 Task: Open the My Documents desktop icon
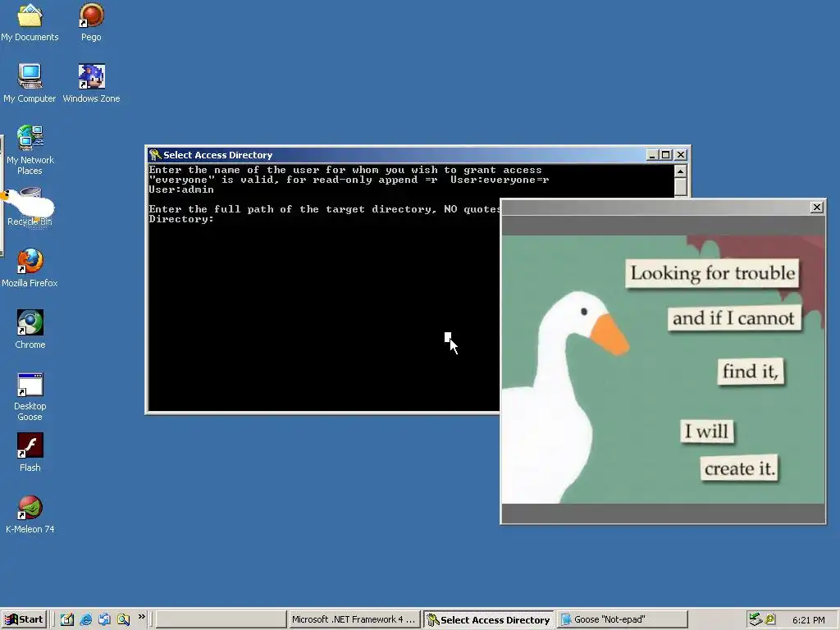(30, 22)
